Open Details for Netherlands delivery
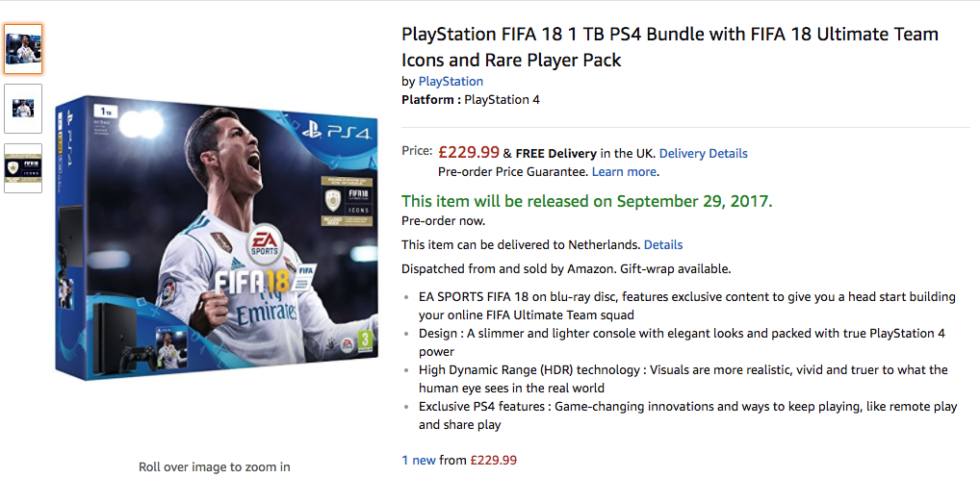Viewport: 980px width, 478px height. [x=663, y=244]
